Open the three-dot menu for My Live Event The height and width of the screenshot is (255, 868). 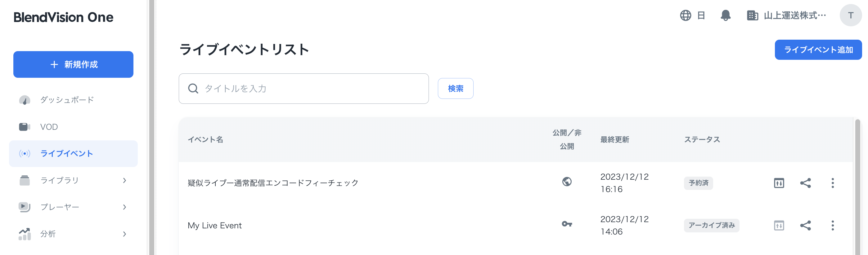coord(833,225)
